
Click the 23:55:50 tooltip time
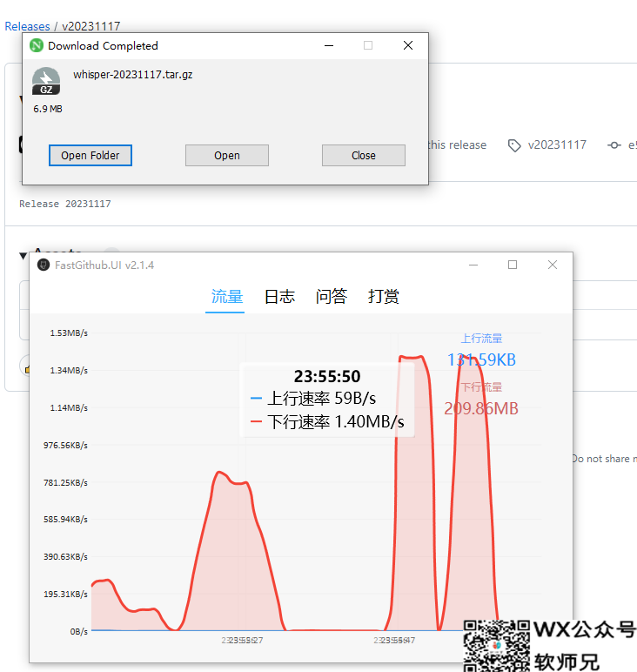click(327, 376)
